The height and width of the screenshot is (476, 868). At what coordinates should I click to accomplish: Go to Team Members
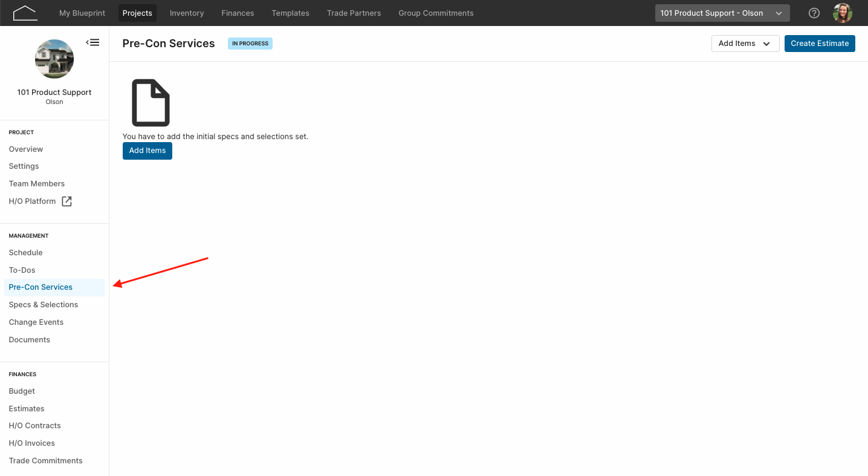[37, 184]
